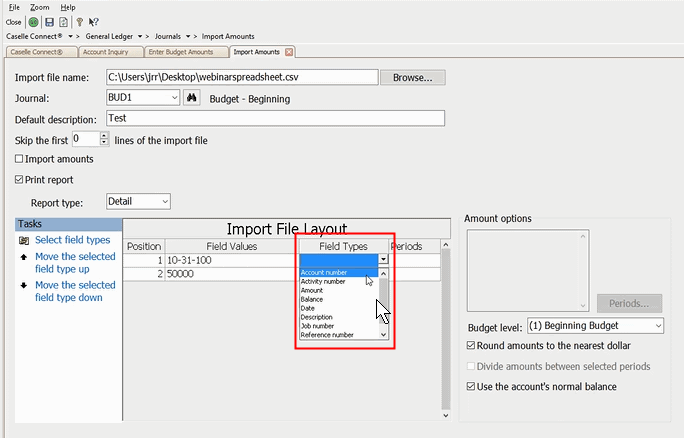Open the Zoom menu
Image resolution: width=684 pixels, height=438 pixels.
pos(39,7)
